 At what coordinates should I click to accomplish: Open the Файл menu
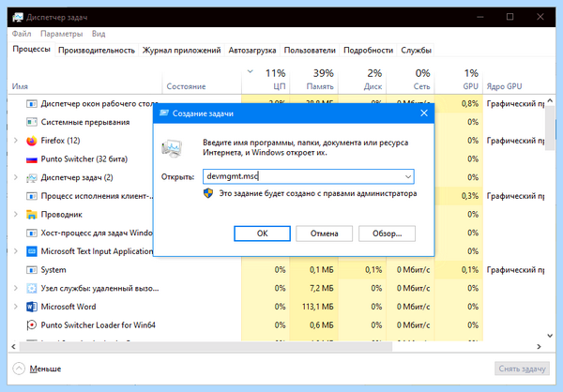click(x=22, y=34)
